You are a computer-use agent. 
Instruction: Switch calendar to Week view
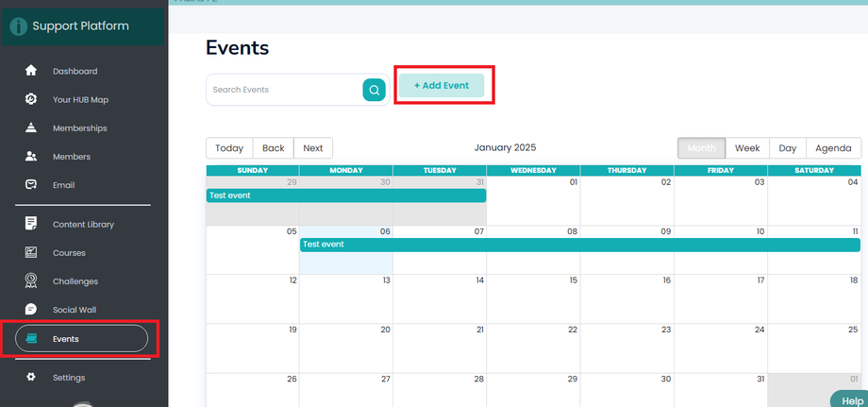tap(747, 148)
